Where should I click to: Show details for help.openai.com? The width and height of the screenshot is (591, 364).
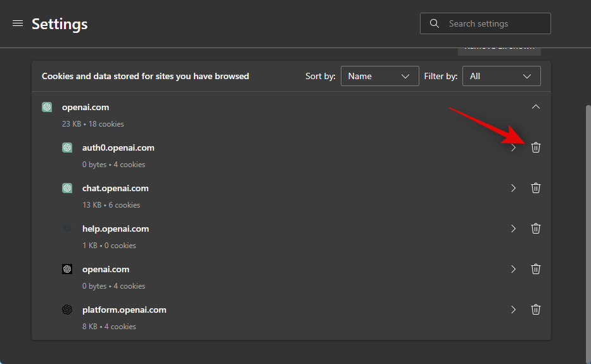(513, 229)
